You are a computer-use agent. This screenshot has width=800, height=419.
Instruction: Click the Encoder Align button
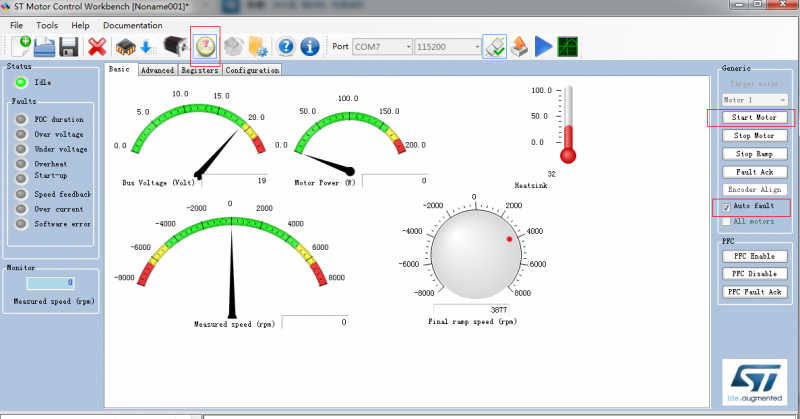(754, 189)
